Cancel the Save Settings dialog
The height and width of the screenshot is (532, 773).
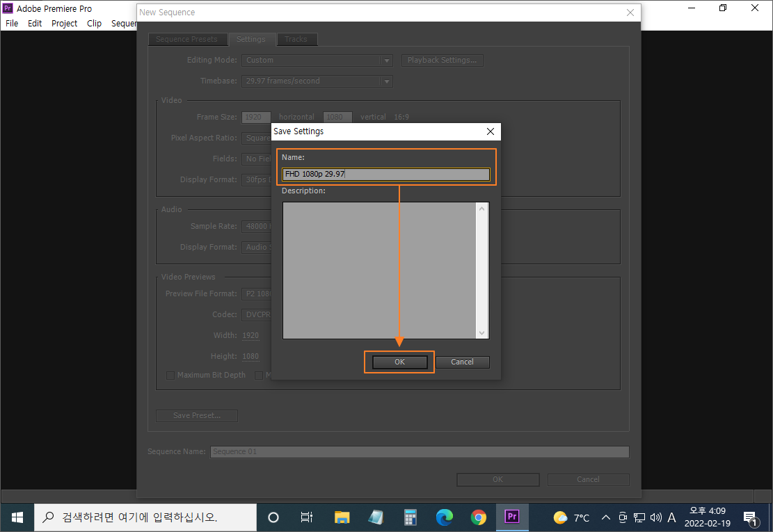click(462, 362)
